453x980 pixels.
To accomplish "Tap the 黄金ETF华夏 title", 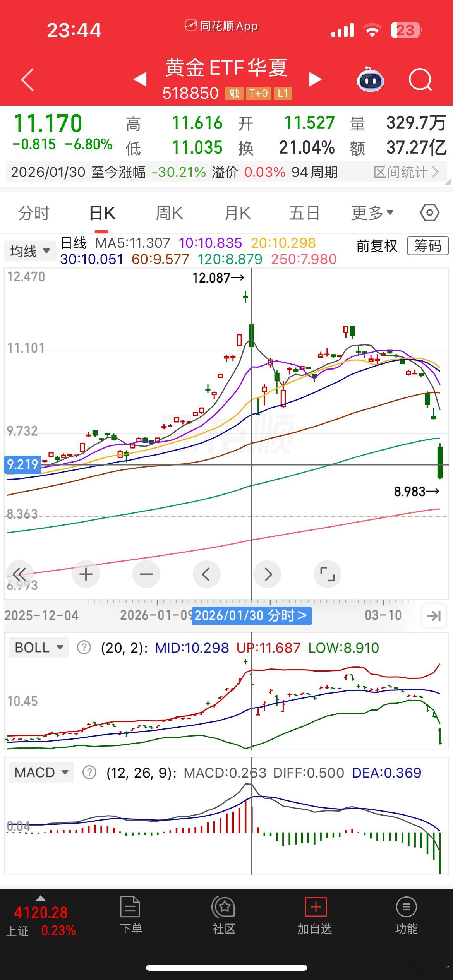I will tap(226, 68).
